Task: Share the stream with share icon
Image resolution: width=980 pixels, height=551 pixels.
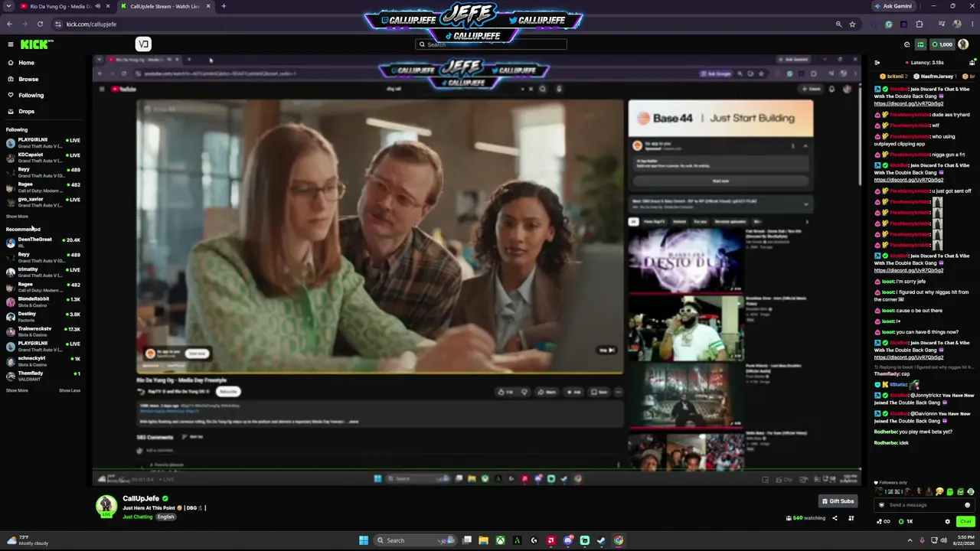Action: coord(835,518)
